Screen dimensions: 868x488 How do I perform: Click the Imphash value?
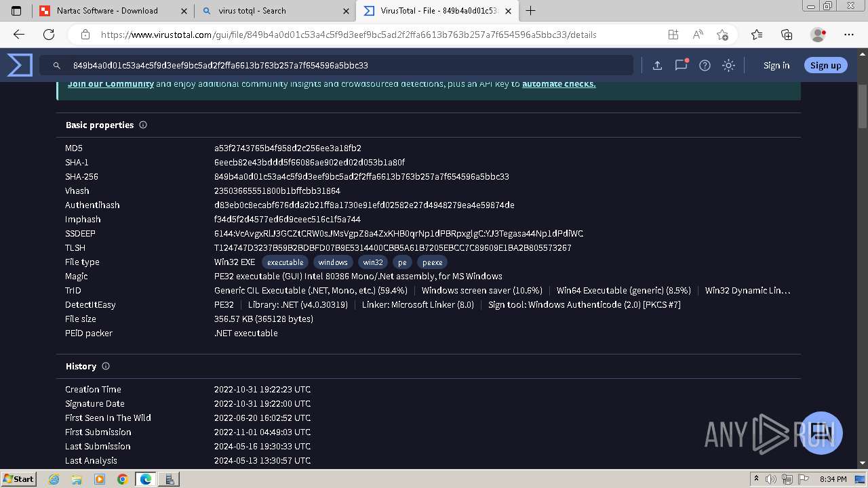coord(288,219)
